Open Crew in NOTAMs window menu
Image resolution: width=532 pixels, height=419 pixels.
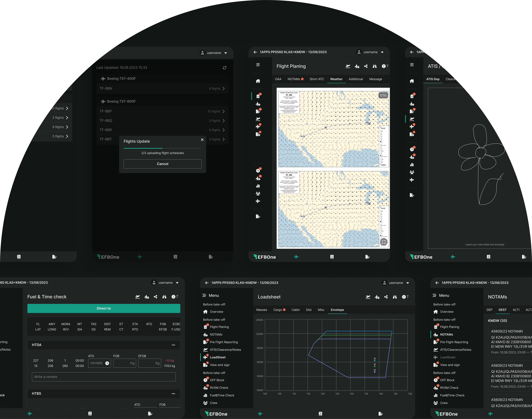pos(441,403)
